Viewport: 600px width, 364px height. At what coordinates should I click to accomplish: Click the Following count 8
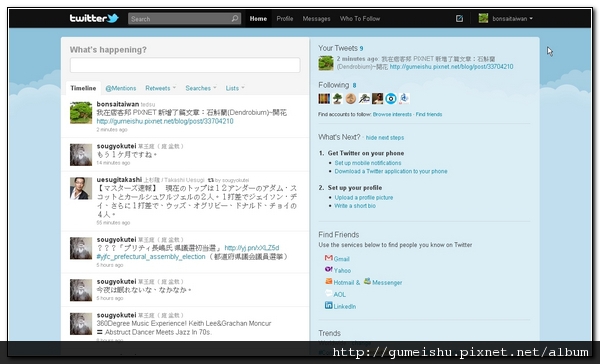pos(354,85)
